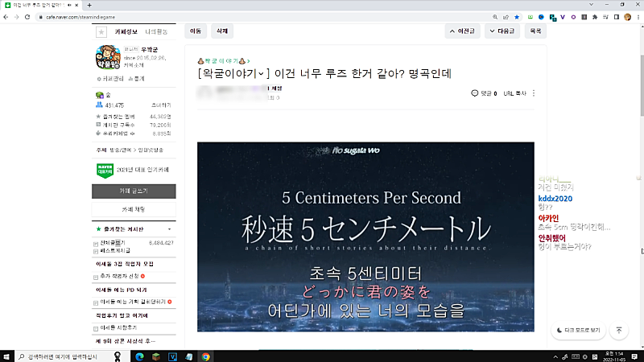Click the Naver 대표카페 green badge
644x362 pixels.
pos(105,170)
